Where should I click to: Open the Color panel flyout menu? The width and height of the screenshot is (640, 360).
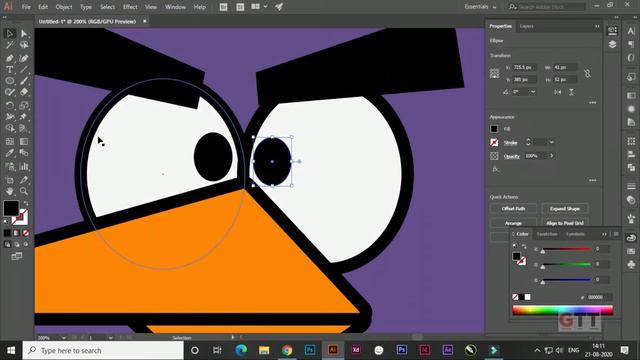click(616, 234)
